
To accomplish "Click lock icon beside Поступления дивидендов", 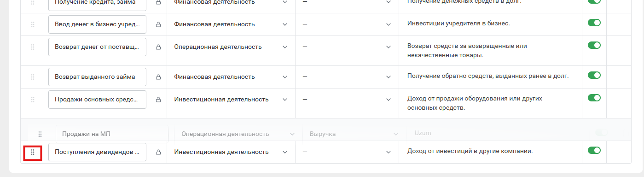I will pos(158,152).
